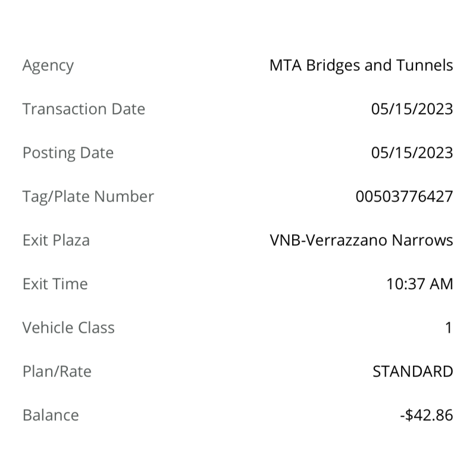Select the VNB-Verrazzano Narrows value
The width and height of the screenshot is (476, 476).
[361, 240]
